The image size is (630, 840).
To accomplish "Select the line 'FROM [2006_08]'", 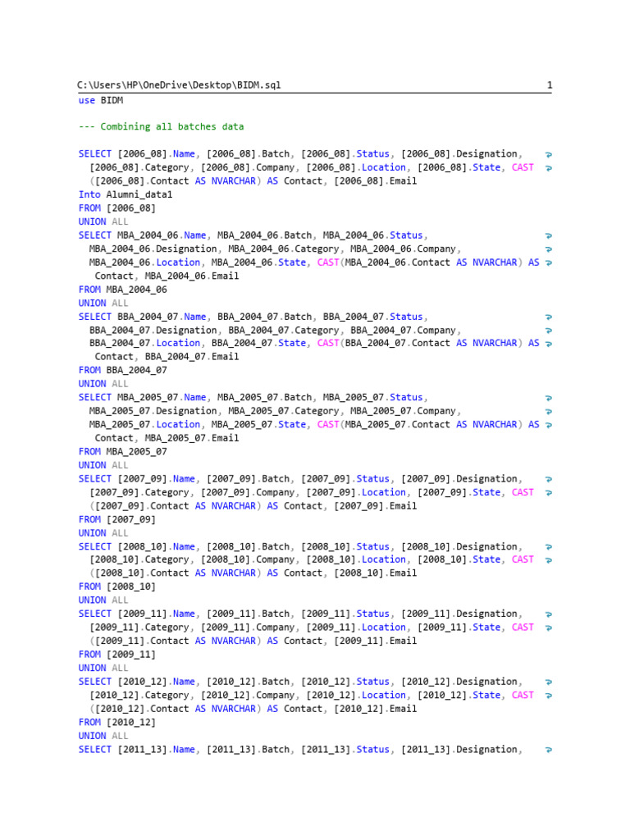I will (x=117, y=208).
